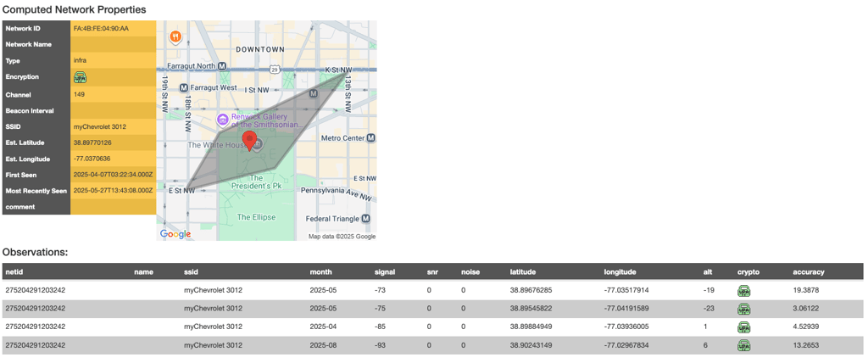Screen dimensions: 868x363
Task: Click Federal Triangle metro station icon
Action: (365, 218)
